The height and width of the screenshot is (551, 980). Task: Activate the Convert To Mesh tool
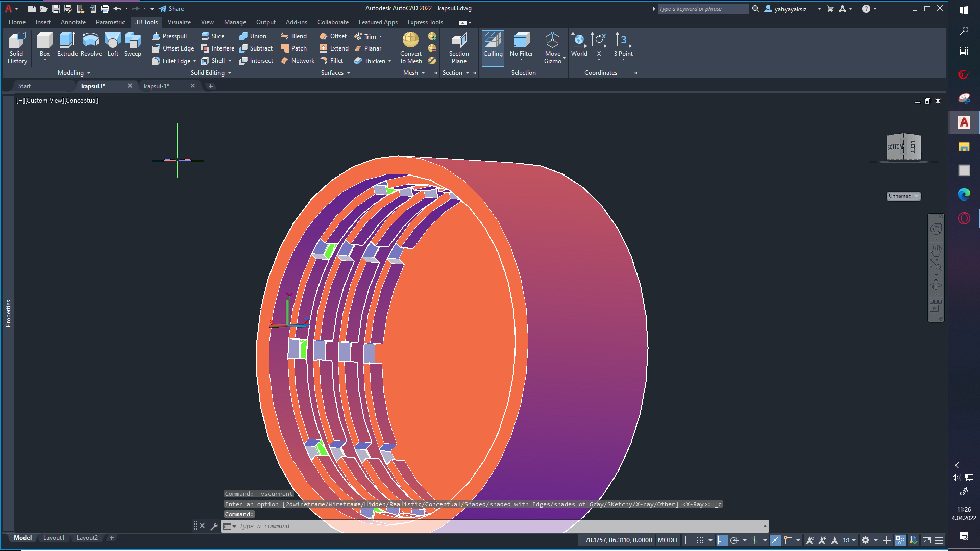coord(410,48)
